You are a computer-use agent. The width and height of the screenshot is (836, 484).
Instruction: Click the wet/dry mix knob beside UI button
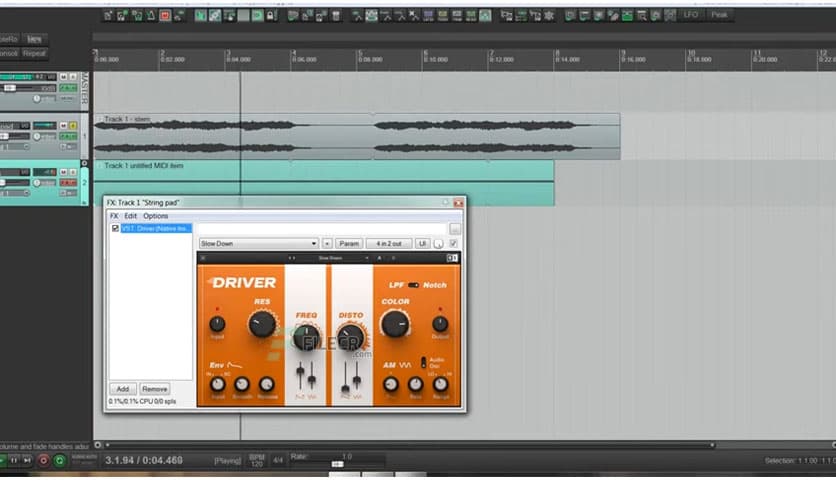438,244
